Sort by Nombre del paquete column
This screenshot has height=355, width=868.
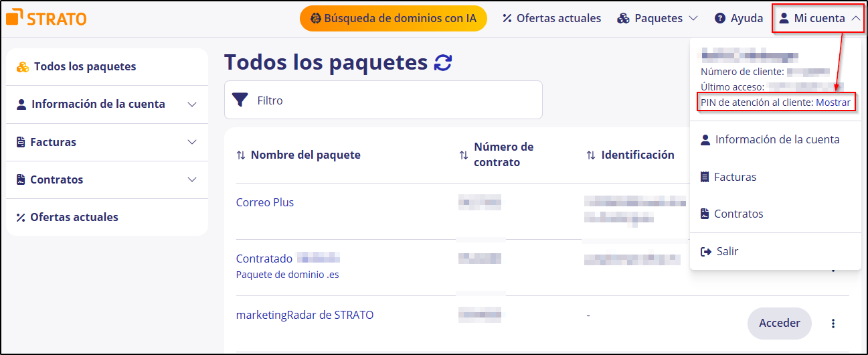(x=298, y=155)
